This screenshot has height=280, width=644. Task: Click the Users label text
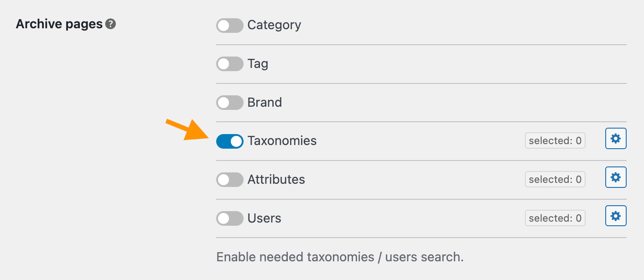[264, 218]
